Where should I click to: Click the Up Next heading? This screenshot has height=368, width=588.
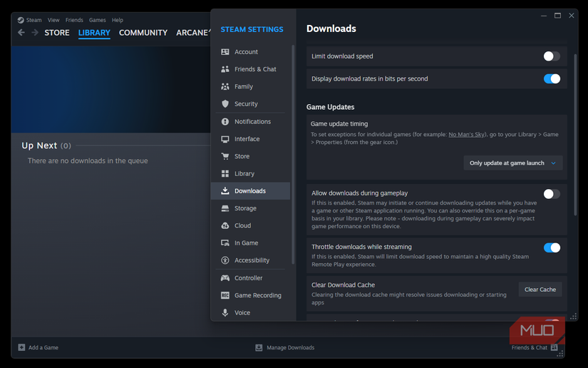pos(39,145)
